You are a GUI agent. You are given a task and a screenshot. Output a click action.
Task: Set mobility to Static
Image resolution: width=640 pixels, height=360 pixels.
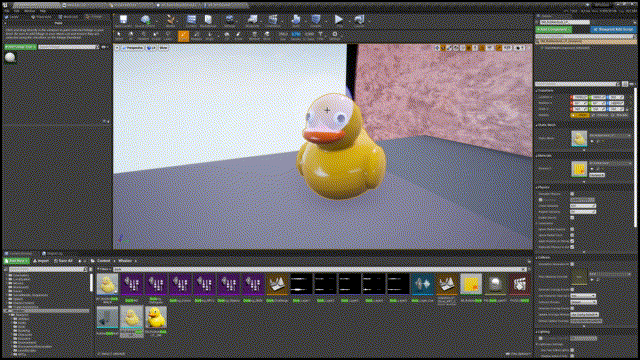(580, 116)
